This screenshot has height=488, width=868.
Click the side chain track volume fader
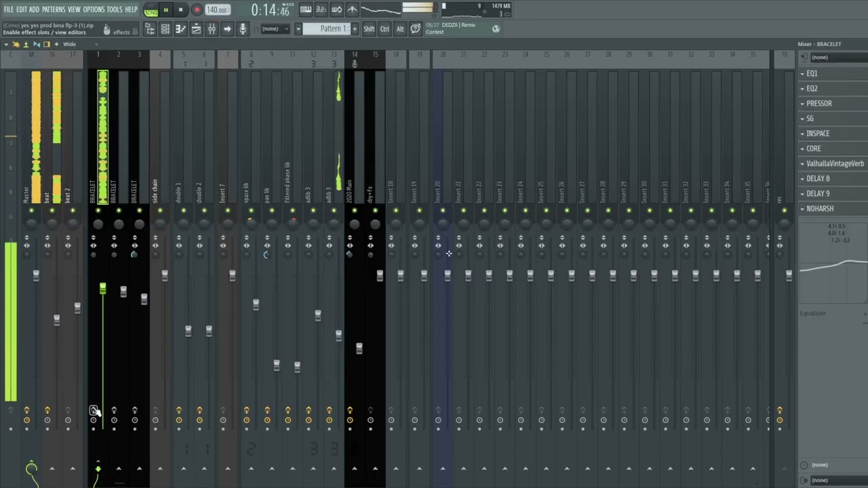165,275
